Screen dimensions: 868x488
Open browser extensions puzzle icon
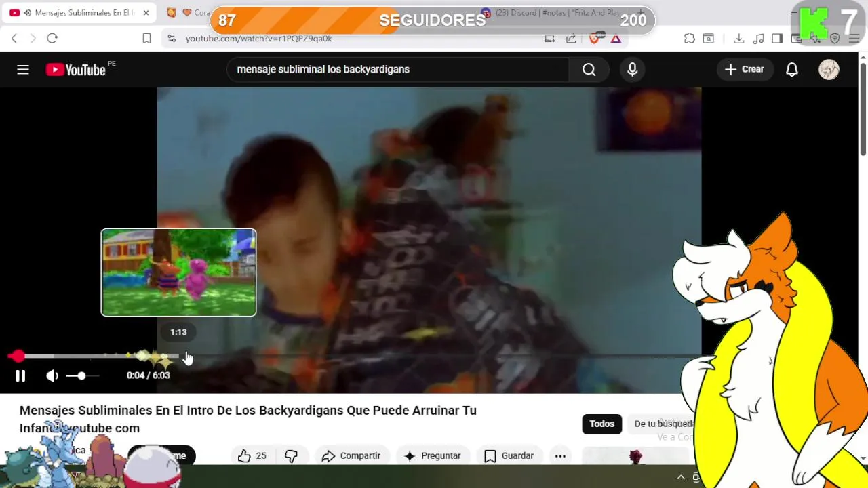click(x=690, y=39)
